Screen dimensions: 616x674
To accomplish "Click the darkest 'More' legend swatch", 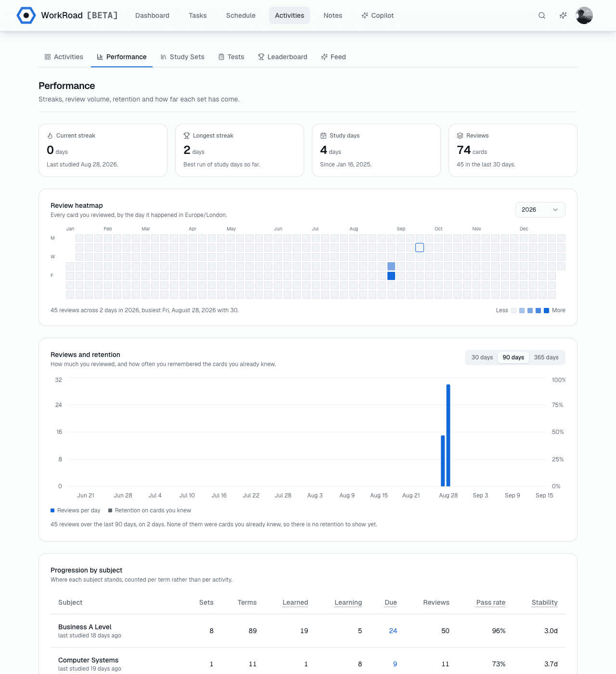I will click(x=547, y=311).
